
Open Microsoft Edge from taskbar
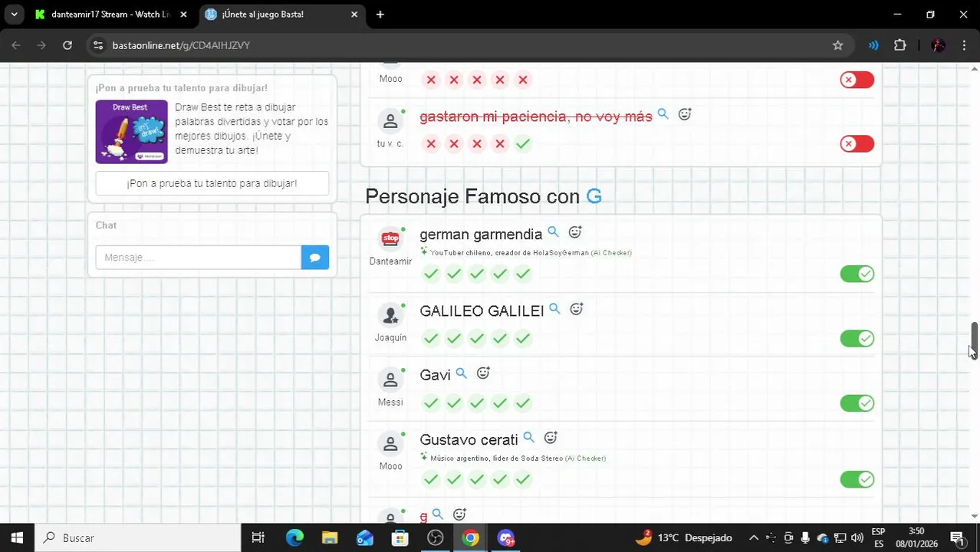(x=294, y=538)
